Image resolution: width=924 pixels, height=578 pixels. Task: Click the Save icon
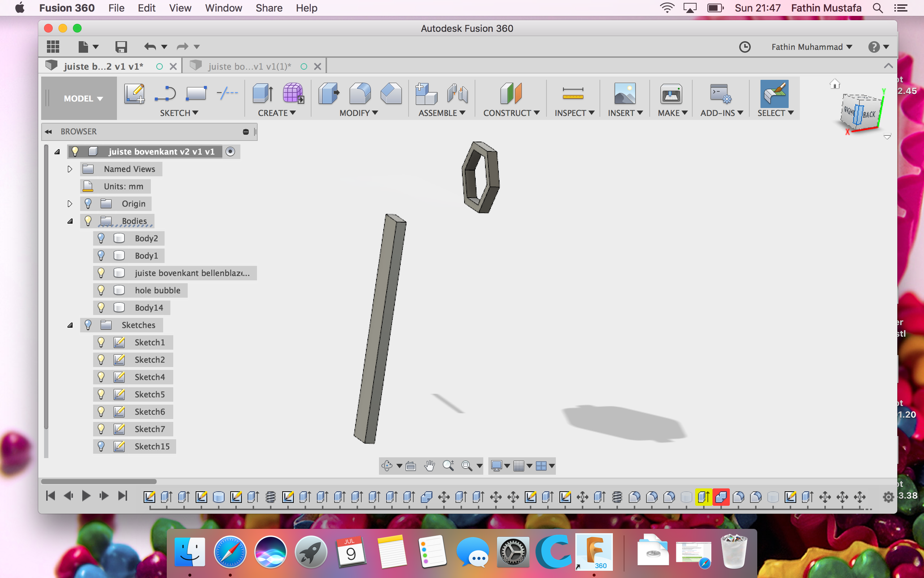121,47
